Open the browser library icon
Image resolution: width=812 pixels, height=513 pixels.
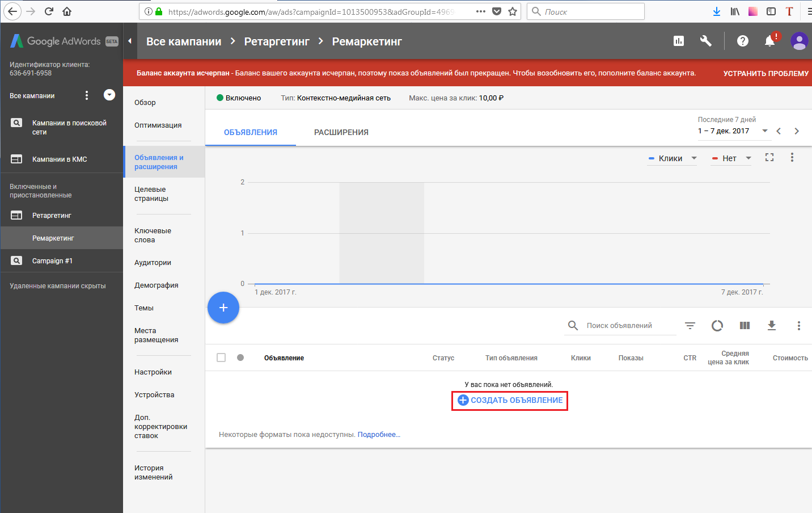point(735,11)
